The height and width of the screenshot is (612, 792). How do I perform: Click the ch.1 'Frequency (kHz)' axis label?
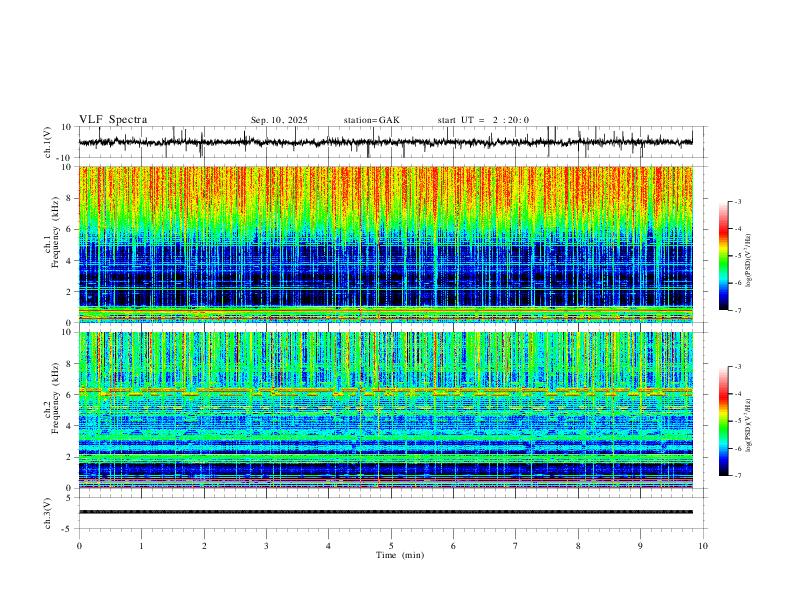coord(55,232)
